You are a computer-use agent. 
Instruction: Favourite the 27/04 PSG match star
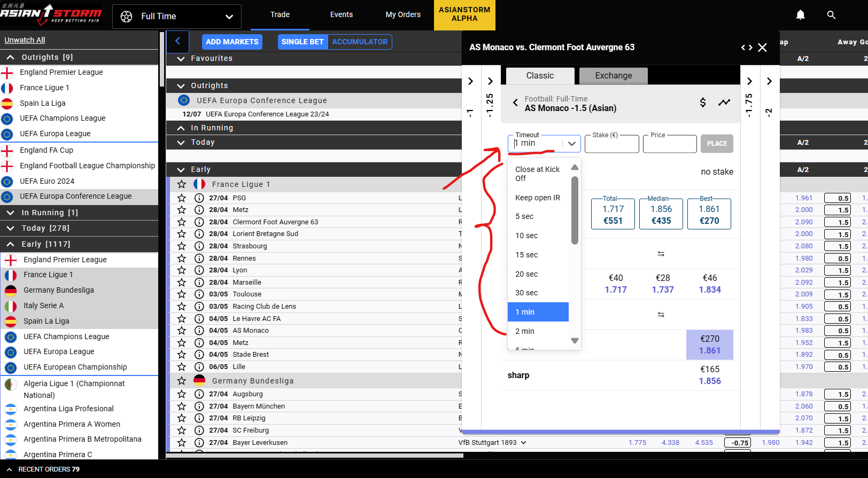click(182, 198)
